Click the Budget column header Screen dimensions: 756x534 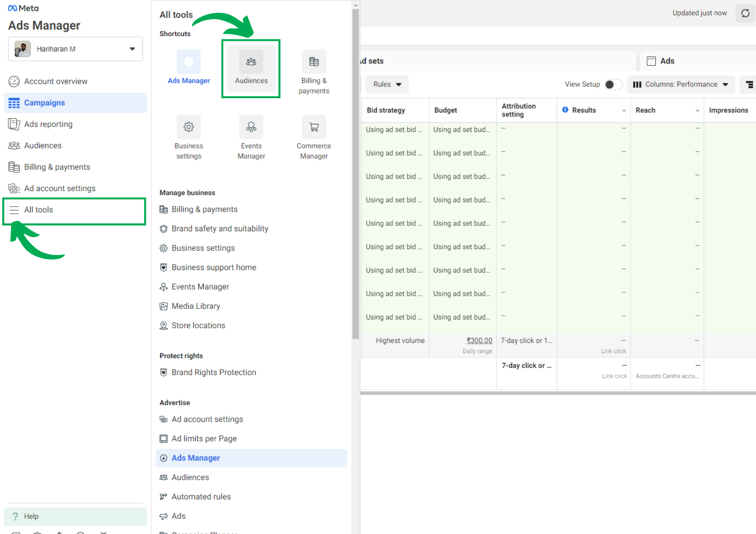(x=463, y=110)
